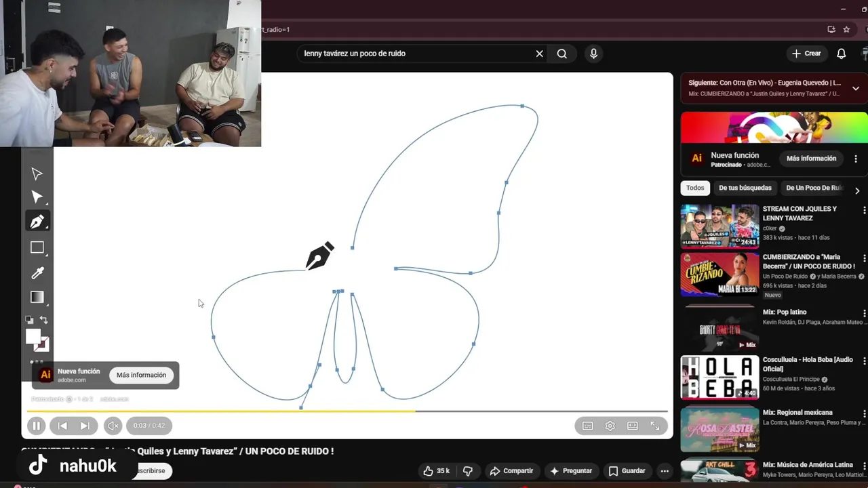Viewport: 868px width, 488px height.
Task: Click the YouTube search input field
Action: [x=415, y=54]
